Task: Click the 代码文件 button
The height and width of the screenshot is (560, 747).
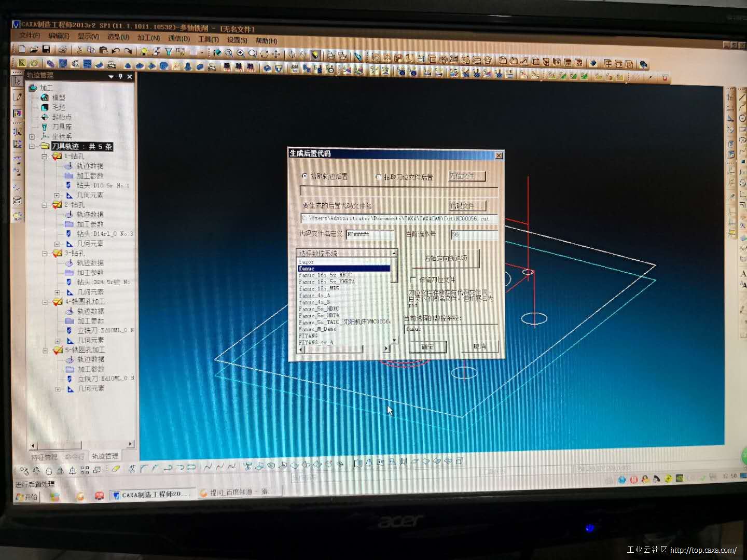Action: [x=466, y=205]
